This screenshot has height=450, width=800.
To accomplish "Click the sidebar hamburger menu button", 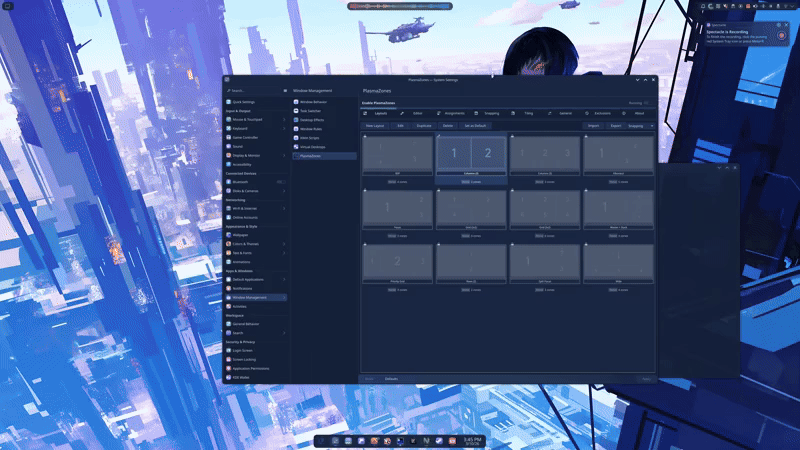I will click(285, 91).
